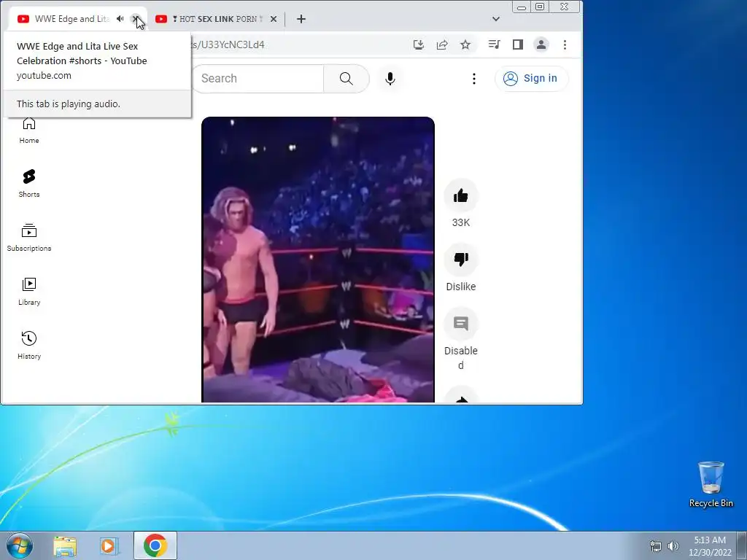Click the share this page icon
Screen dimensions: 747x560
click(x=442, y=44)
